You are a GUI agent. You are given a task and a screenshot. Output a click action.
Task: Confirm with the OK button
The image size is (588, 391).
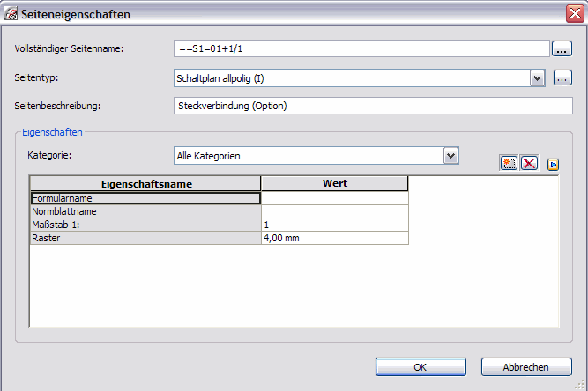point(421,367)
